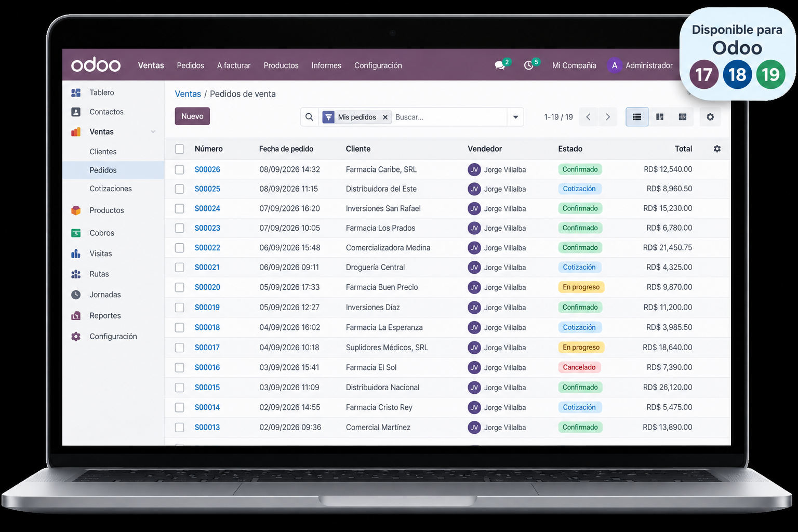The height and width of the screenshot is (532, 798).
Task: Click the Jornadas clock icon
Action: (x=76, y=295)
